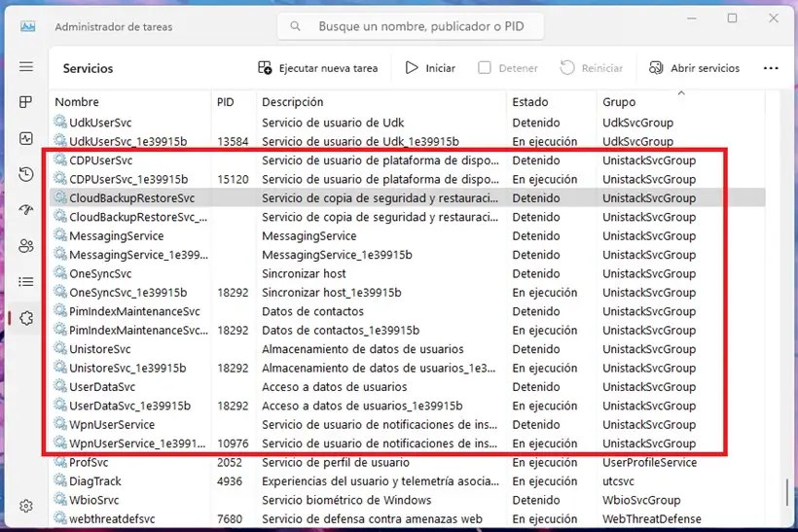Sort by the Estado column header

[530, 102]
